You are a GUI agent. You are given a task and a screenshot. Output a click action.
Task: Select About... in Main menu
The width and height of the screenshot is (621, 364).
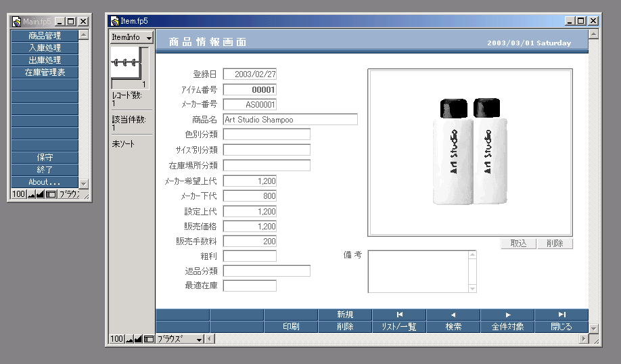click(x=45, y=182)
